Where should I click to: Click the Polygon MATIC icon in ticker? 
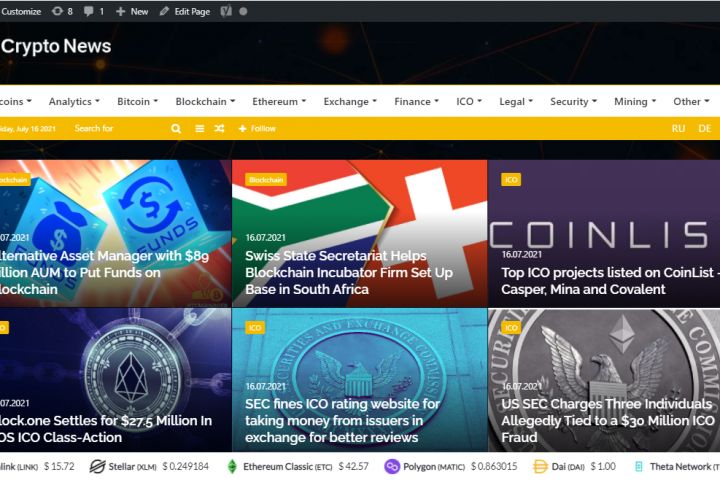point(392,467)
